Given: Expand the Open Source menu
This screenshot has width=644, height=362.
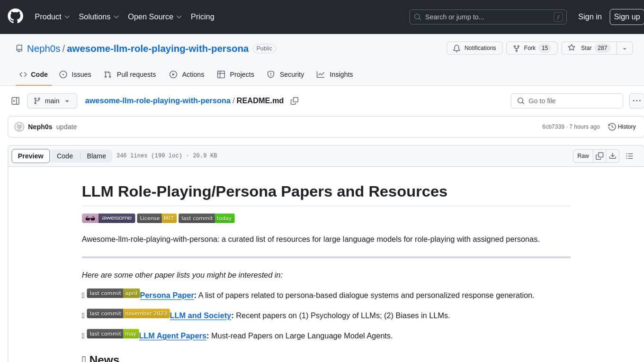Looking at the screenshot, I should [154, 17].
